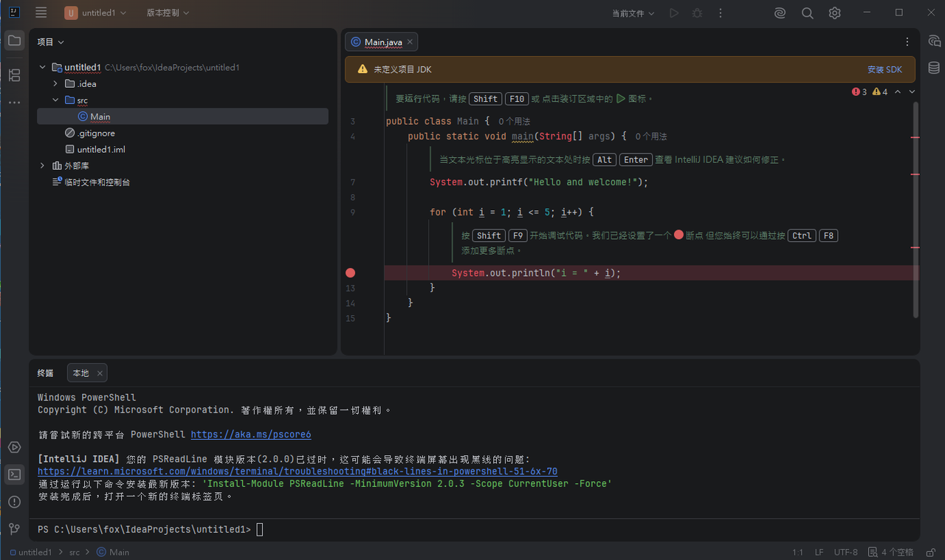This screenshot has height=560, width=945.
Task: Click the Debug bug icon
Action: pyautogui.click(x=697, y=13)
